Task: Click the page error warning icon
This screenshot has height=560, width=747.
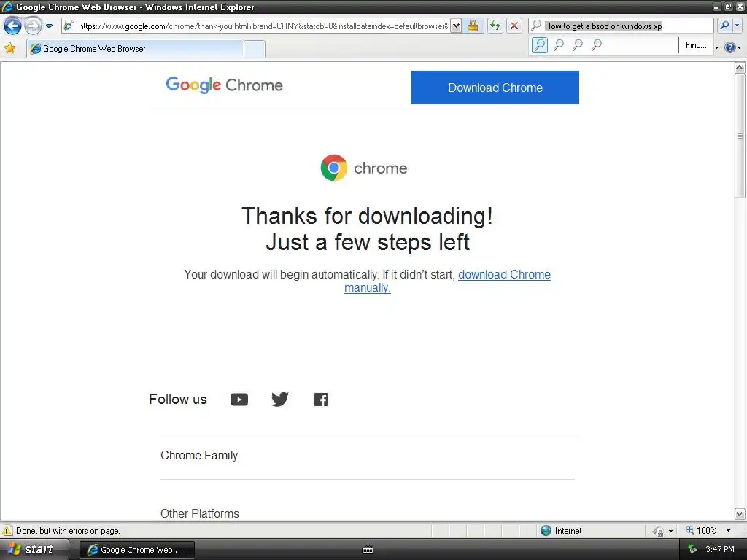Action: pyautogui.click(x=7, y=531)
